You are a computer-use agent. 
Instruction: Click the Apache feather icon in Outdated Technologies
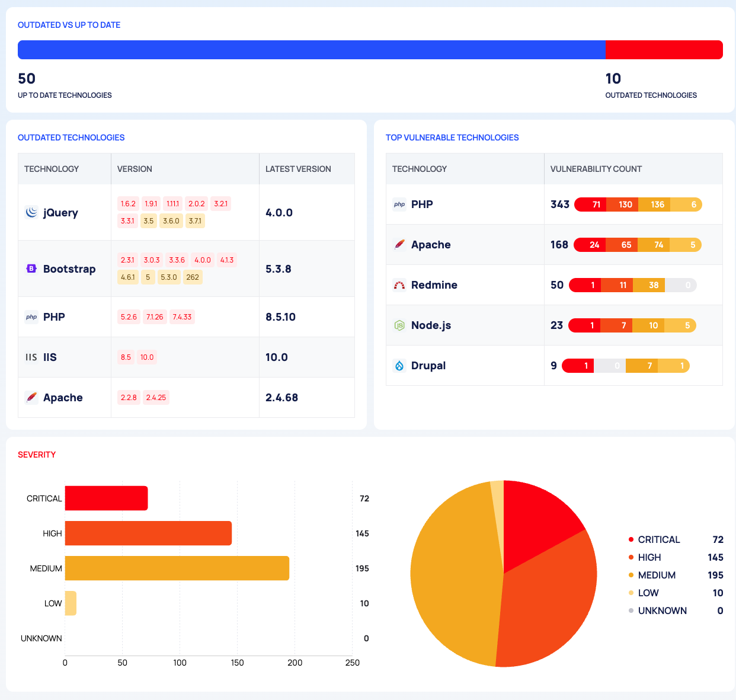[31, 398]
